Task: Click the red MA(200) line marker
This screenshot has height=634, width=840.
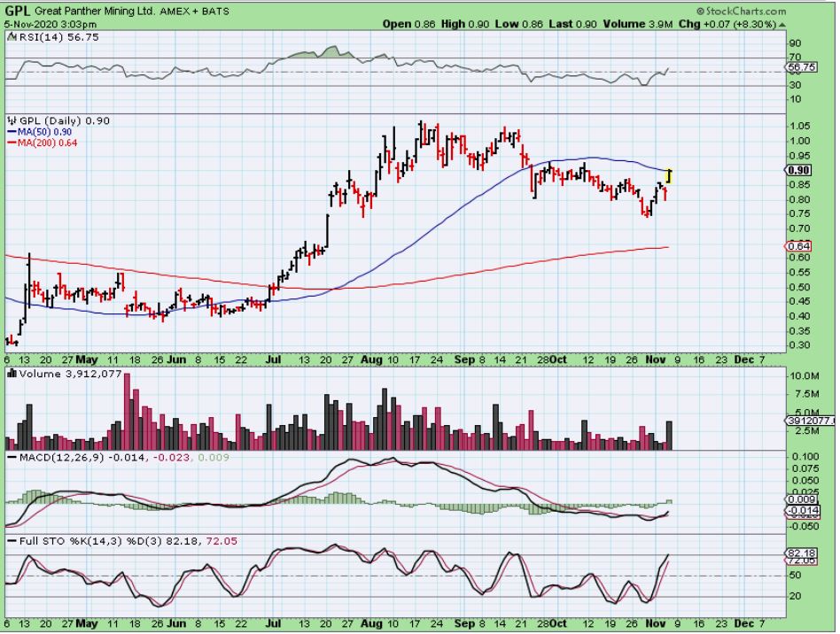Action: coord(12,143)
